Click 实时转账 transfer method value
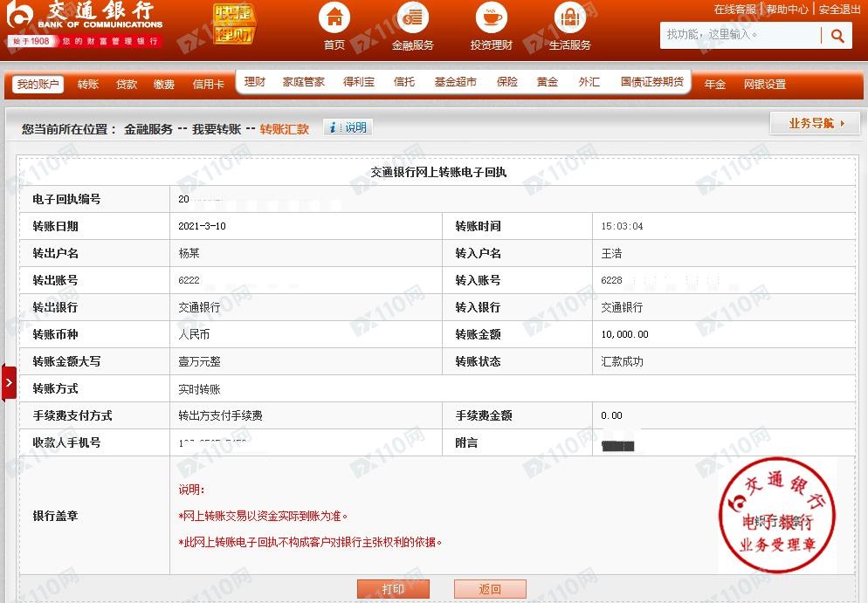Viewport: 868px width, 603px height. coord(199,389)
